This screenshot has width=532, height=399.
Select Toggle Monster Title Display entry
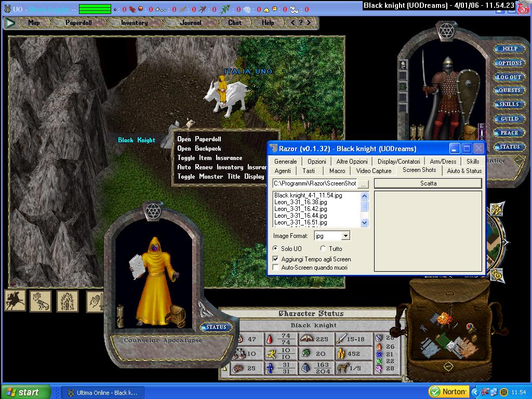click(220, 177)
